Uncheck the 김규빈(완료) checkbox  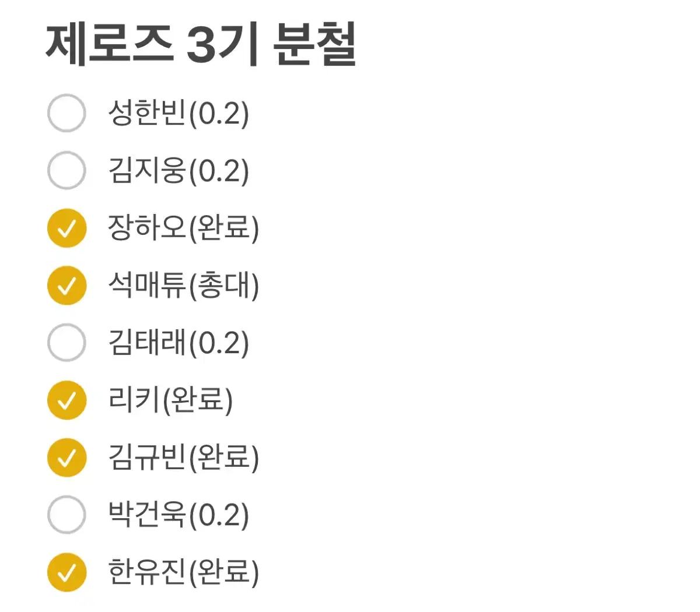click(66, 457)
